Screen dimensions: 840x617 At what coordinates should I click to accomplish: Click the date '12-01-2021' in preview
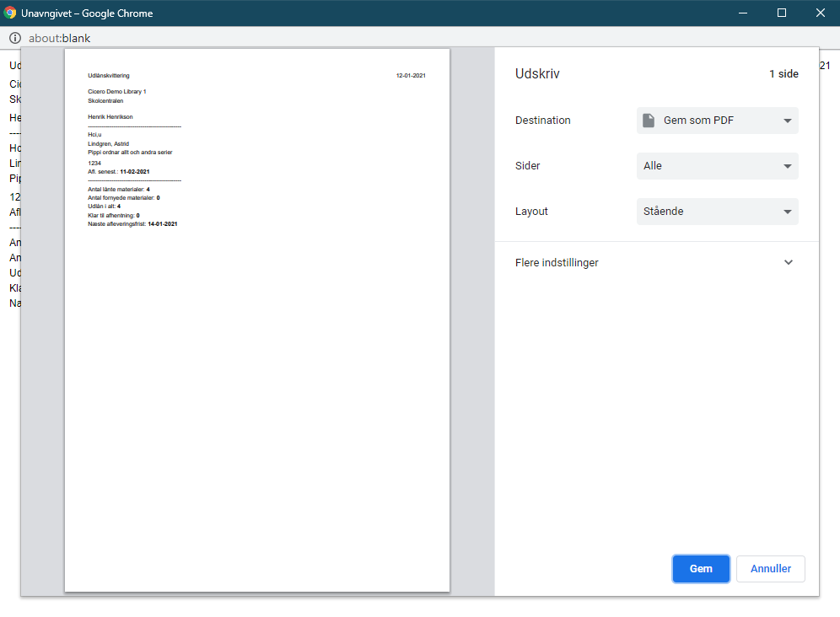tap(411, 76)
